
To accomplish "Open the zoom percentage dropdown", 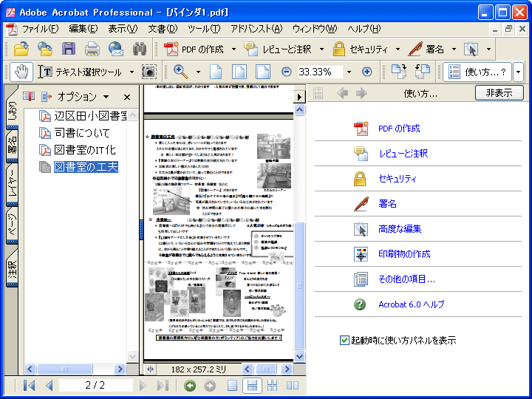I will click(349, 72).
